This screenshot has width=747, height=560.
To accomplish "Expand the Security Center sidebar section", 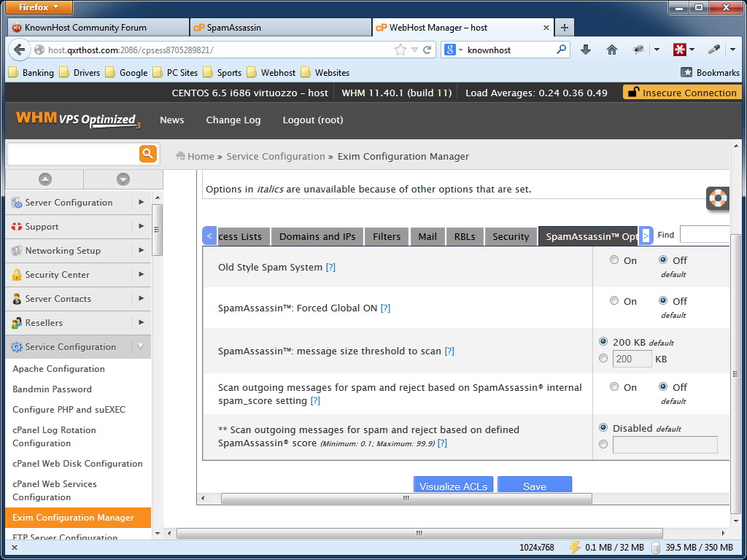I will (x=141, y=274).
